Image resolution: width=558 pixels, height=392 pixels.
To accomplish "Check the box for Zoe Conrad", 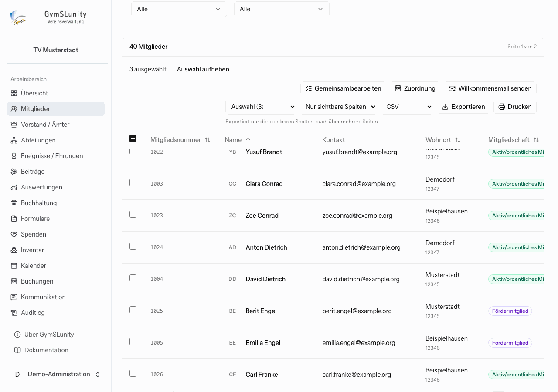I will pyautogui.click(x=133, y=214).
